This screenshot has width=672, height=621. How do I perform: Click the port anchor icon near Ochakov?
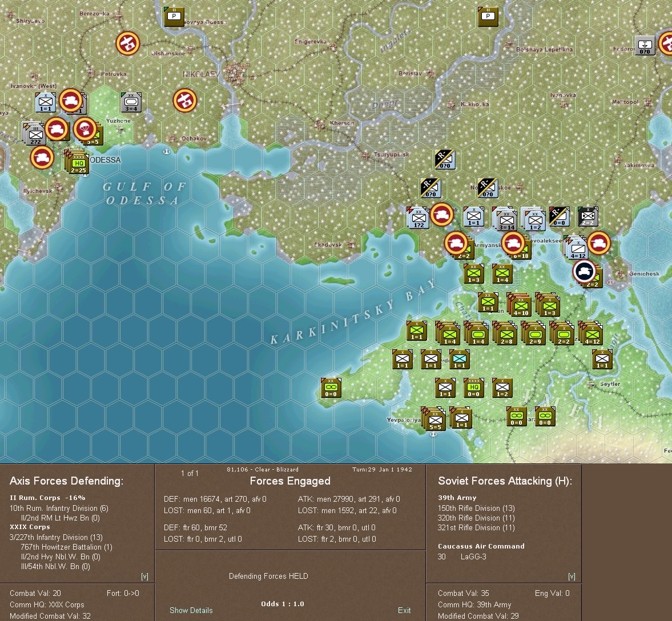(167, 151)
